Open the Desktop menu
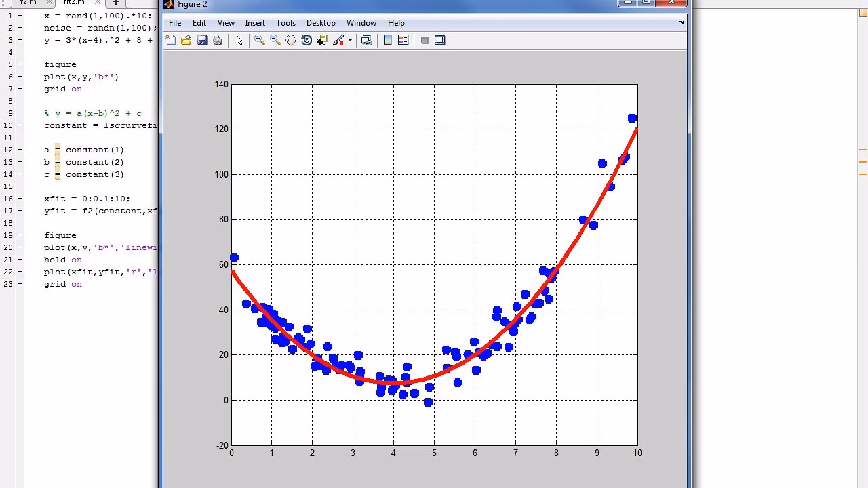Viewport: 868px width, 488px height. tap(321, 22)
